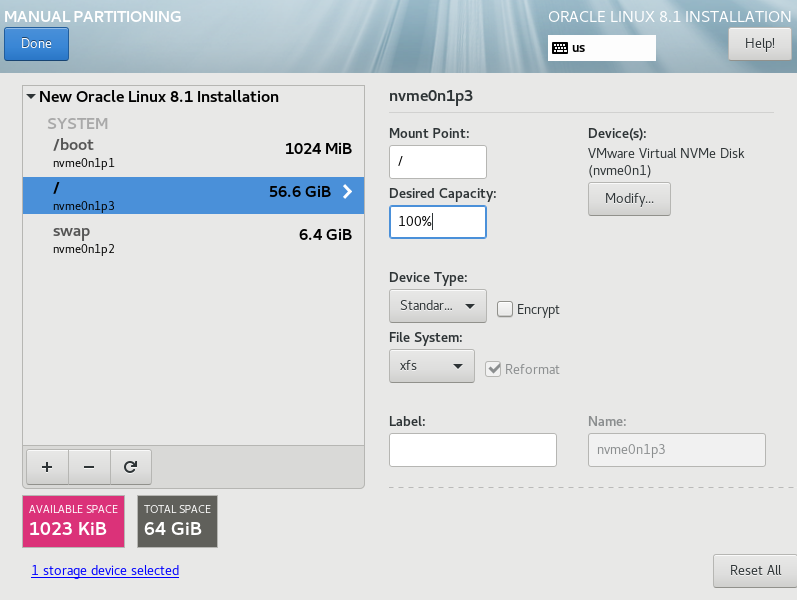This screenshot has height=600, width=797.
Task: Click the Desired Capacity input field
Action: tap(438, 222)
